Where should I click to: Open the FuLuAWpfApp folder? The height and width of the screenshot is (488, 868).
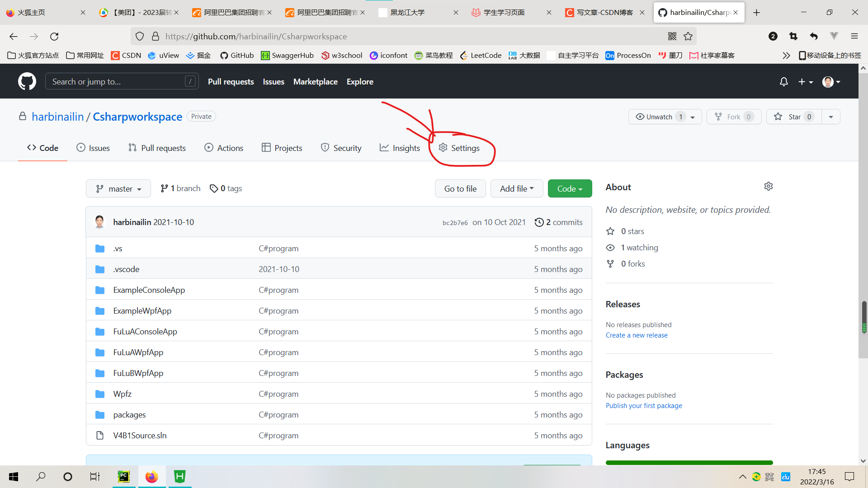coord(138,352)
